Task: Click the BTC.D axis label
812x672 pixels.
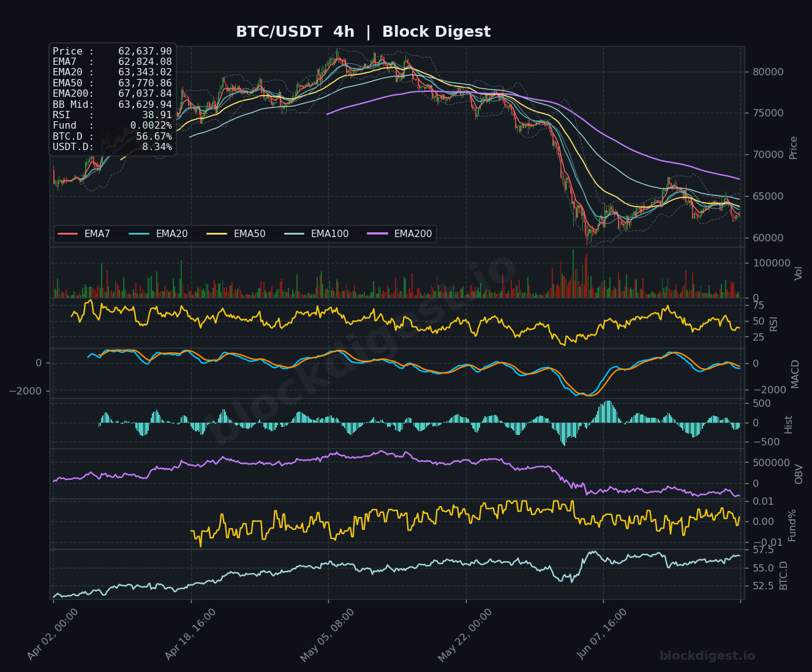Action: pyautogui.click(x=783, y=575)
